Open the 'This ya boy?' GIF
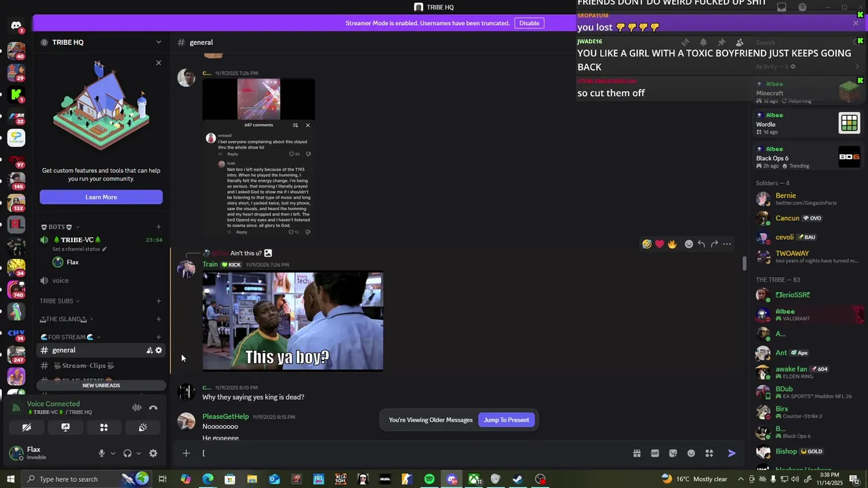Image resolution: width=868 pixels, height=488 pixels. pos(293,321)
